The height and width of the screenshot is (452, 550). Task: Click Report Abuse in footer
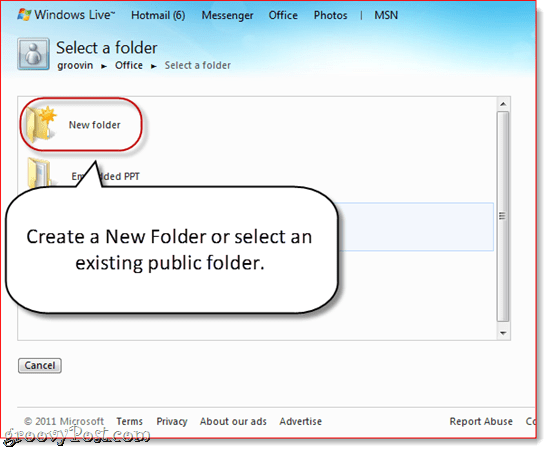(x=481, y=421)
